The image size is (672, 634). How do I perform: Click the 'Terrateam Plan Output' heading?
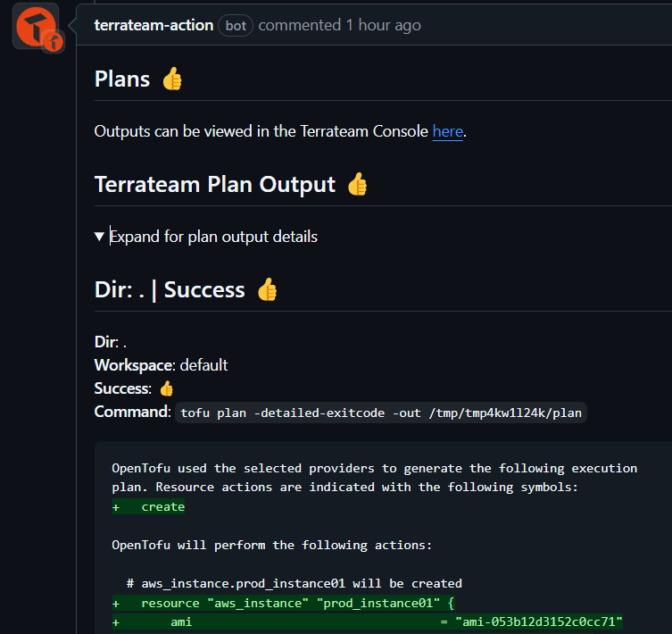(x=215, y=185)
